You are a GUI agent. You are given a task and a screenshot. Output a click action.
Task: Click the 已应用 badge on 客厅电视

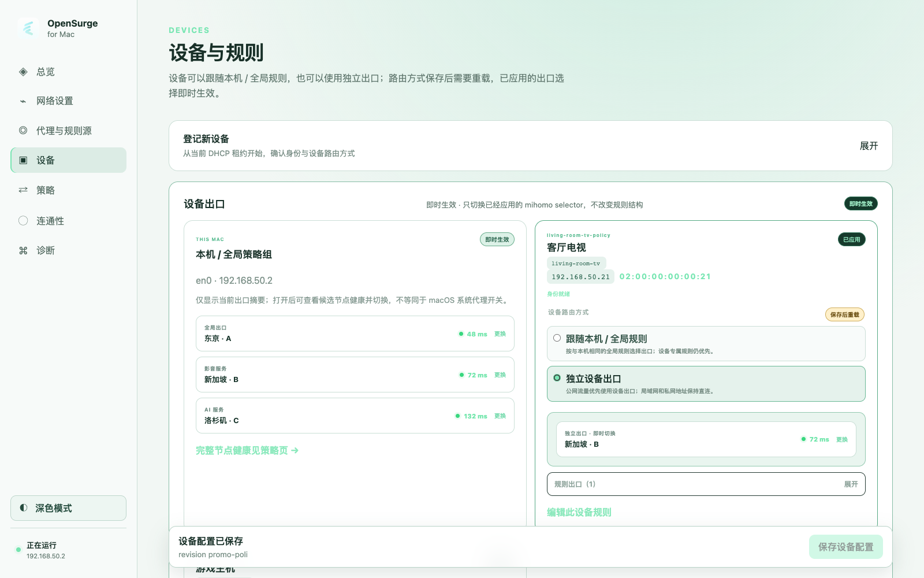(x=851, y=239)
